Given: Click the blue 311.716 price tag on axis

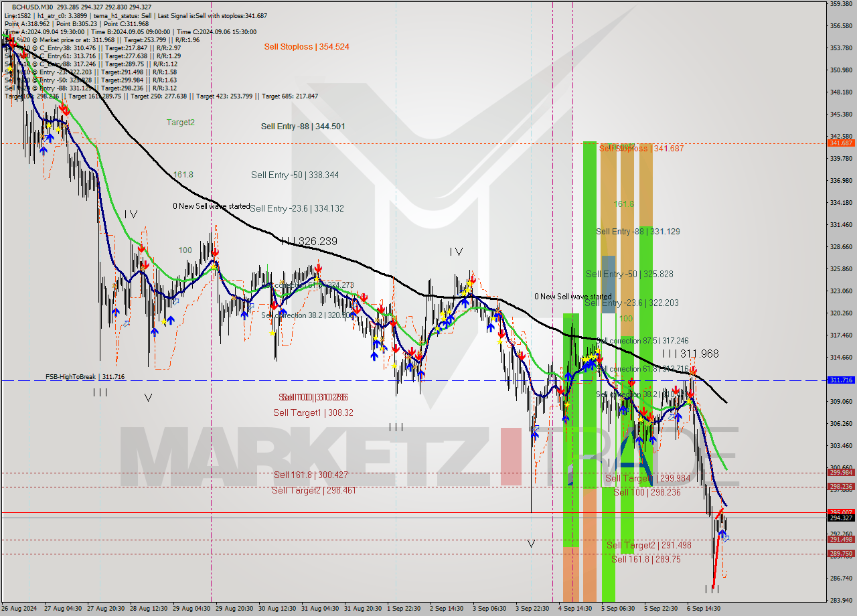Looking at the screenshot, I should [x=841, y=380].
